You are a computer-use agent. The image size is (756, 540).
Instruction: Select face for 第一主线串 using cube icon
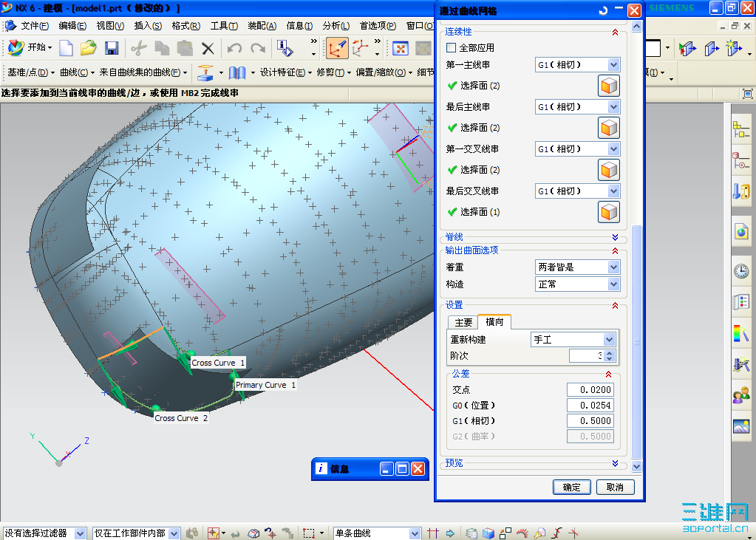click(608, 85)
